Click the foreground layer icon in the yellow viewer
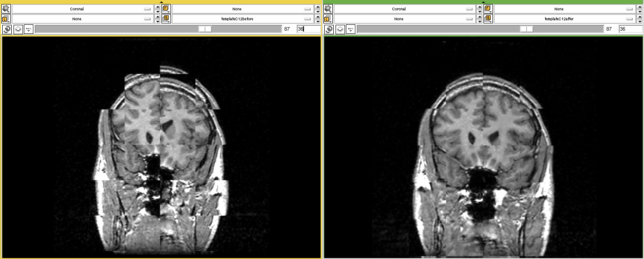Viewport: 644px width, 259px height. click(x=166, y=9)
